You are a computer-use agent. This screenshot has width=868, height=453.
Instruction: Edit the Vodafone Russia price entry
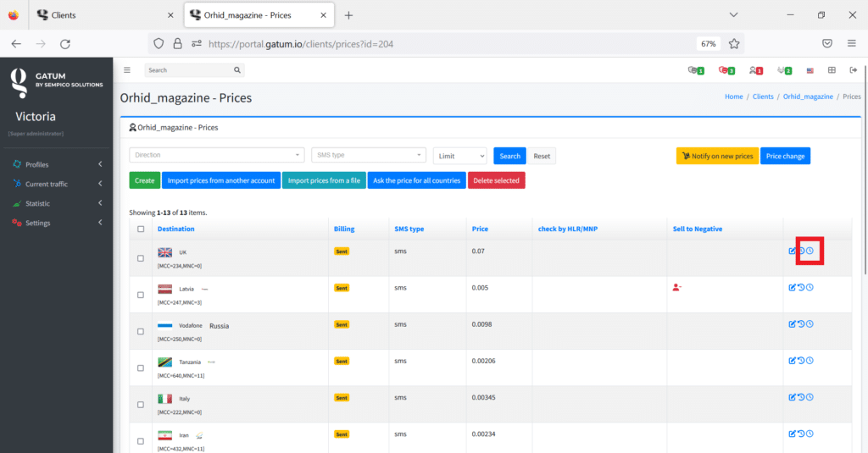(793, 324)
